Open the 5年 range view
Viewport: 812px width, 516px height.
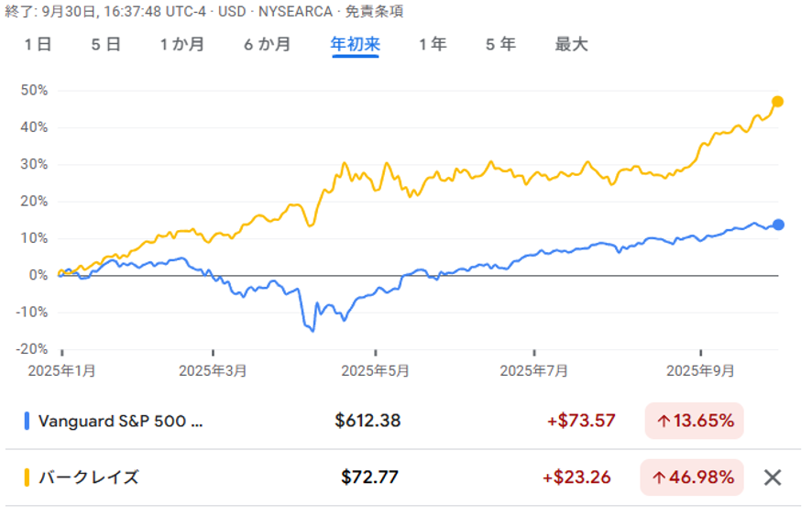coord(501,44)
